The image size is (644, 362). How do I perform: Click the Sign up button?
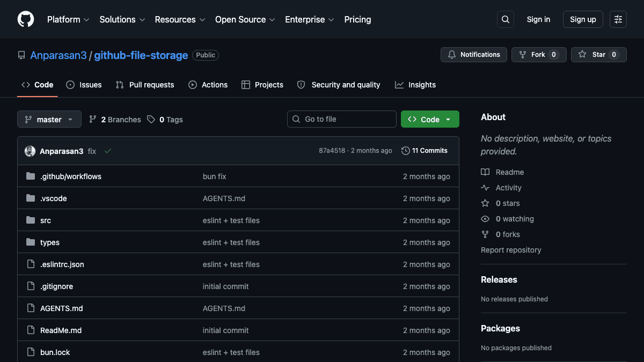[583, 19]
